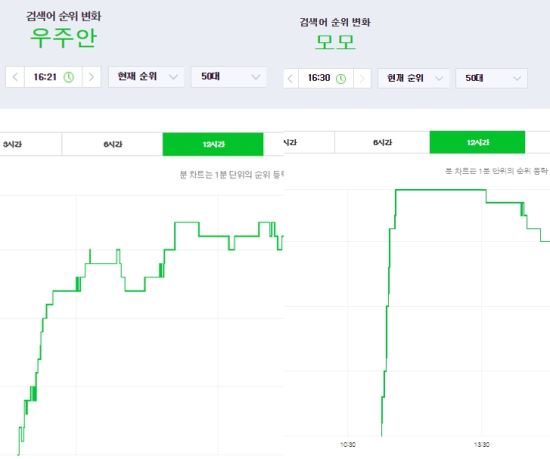Open clock icon next to 16:21
550x459 pixels.
69,77
